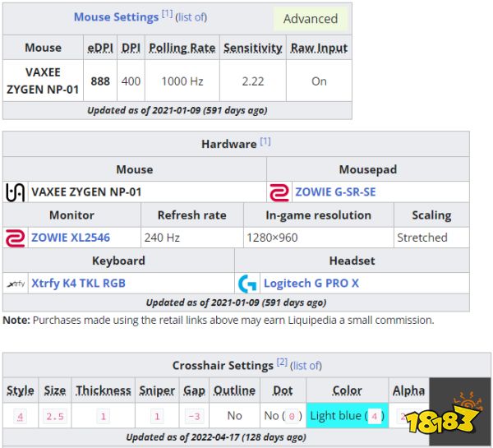The width and height of the screenshot is (493, 448).
Task: Select the Raw Input 'On' value
Action: coord(319,81)
